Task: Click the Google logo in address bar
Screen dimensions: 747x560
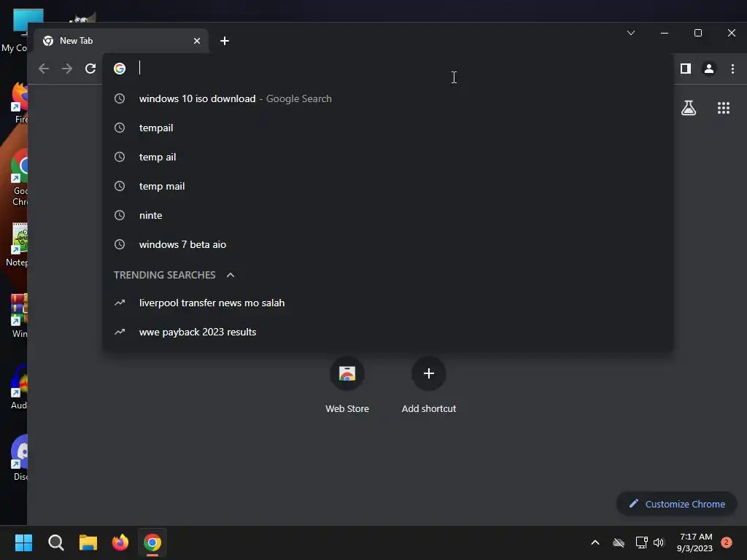Action: (120, 69)
